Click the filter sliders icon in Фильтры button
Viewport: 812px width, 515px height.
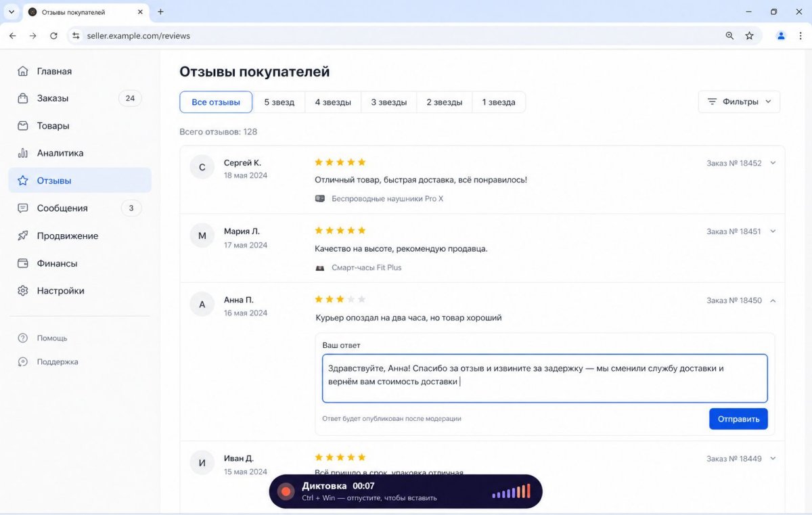point(712,102)
